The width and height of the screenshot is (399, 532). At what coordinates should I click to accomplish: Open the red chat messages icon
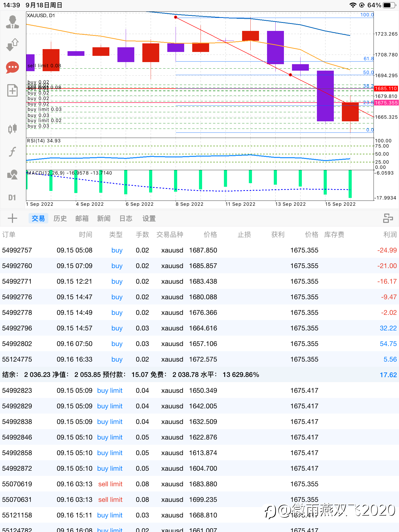point(12,67)
